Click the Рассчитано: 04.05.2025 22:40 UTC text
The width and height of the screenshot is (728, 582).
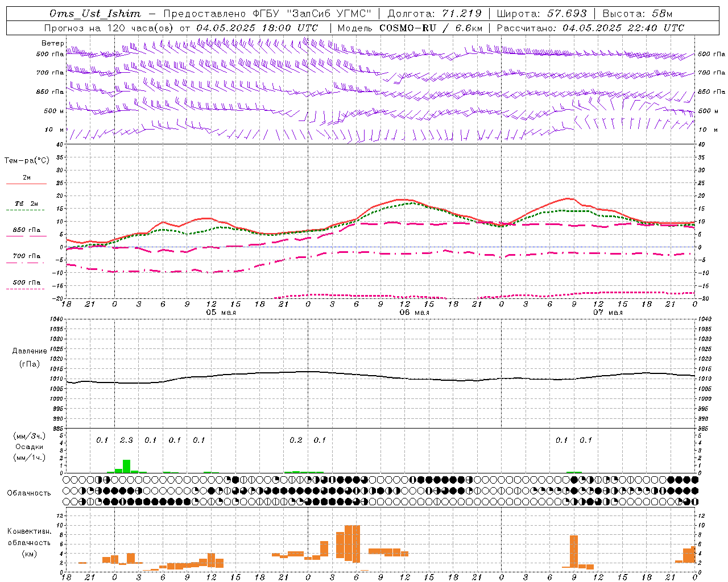click(x=590, y=28)
